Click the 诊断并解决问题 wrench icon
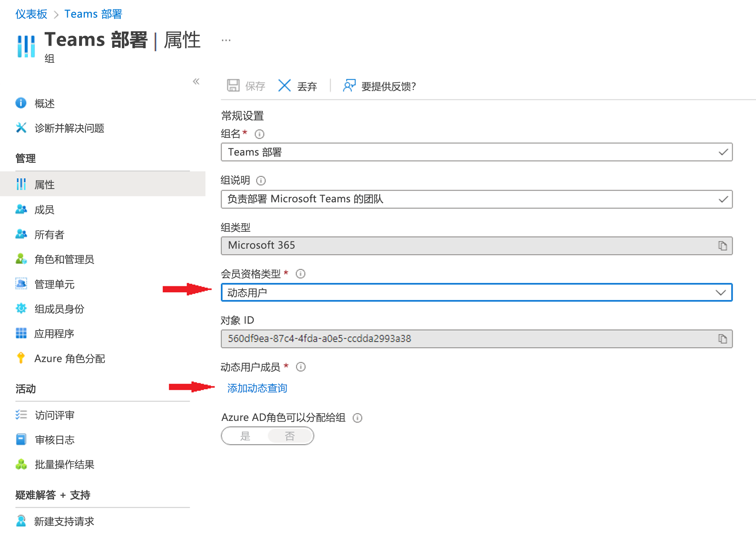Screen dimensions: 756x538 coord(21,128)
